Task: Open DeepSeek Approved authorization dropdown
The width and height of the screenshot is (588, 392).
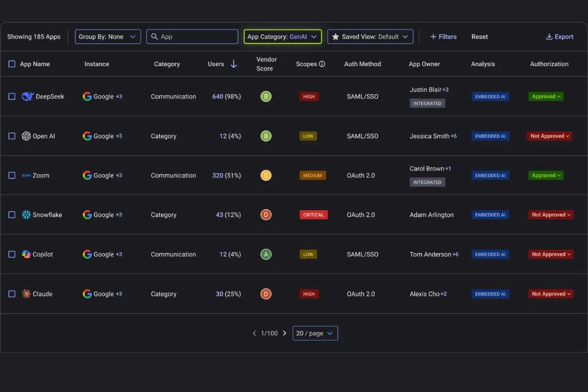Action: coord(546,97)
